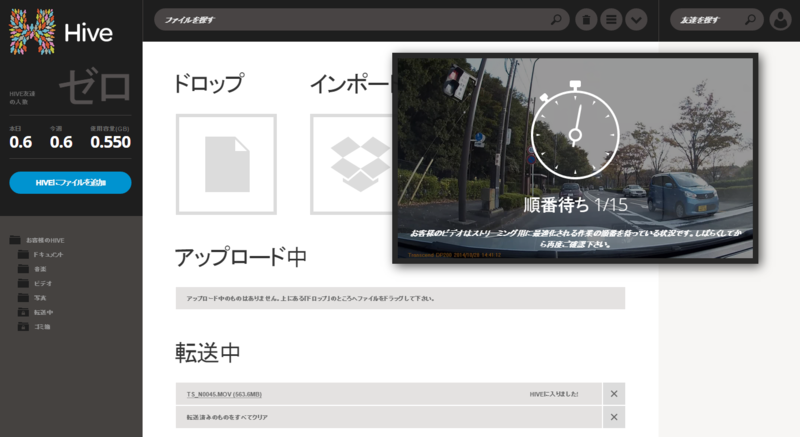
Task: Expand the chevron-down dropdown in top bar
Action: click(636, 20)
